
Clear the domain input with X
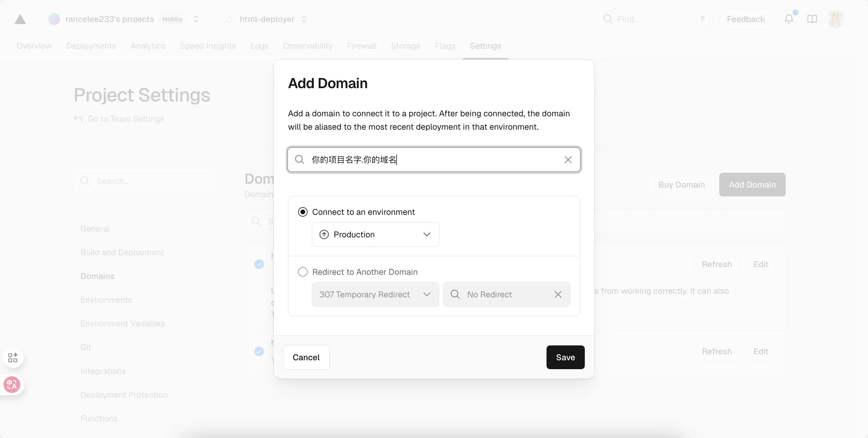click(568, 160)
